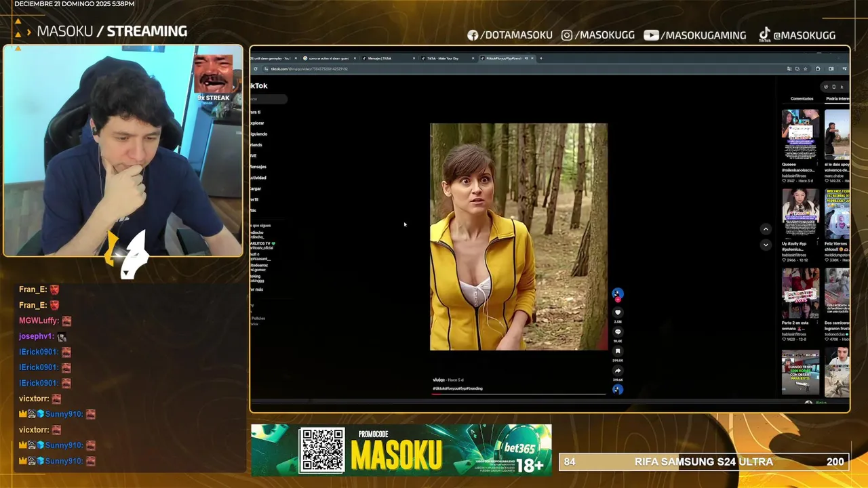Expand 'Ver más' followed accounts list

256,289
